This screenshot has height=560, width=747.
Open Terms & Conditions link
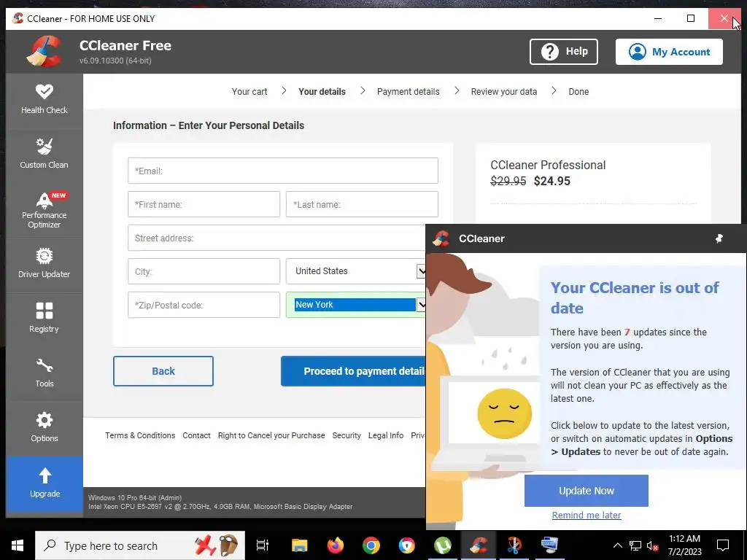(140, 435)
